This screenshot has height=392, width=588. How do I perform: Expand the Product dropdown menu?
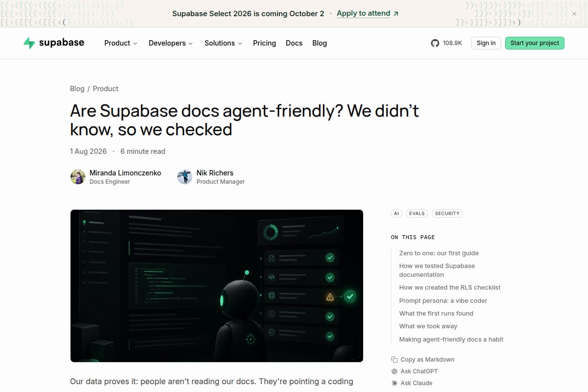(x=121, y=43)
